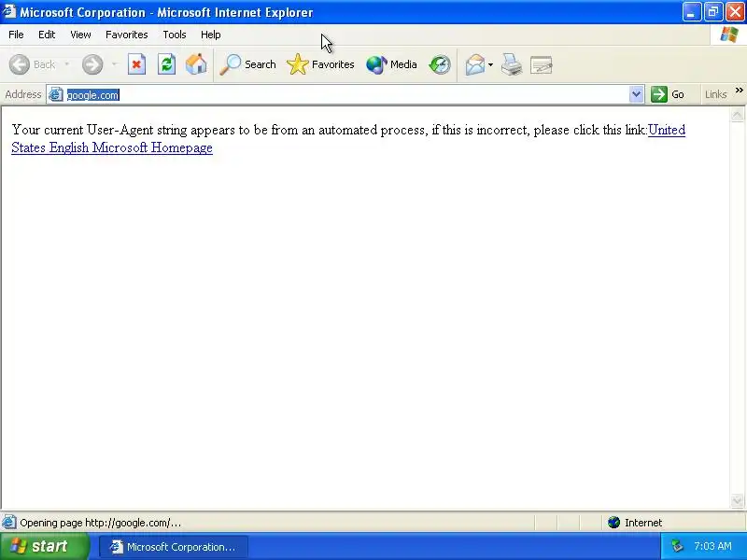
Task: Click the vertical scrollbar down arrow
Action: 738,500
